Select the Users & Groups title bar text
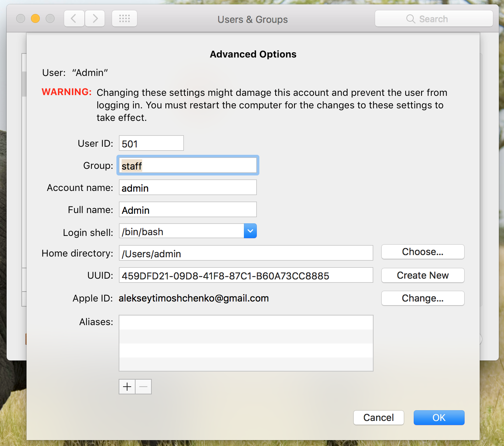This screenshot has width=504, height=446. point(253,19)
